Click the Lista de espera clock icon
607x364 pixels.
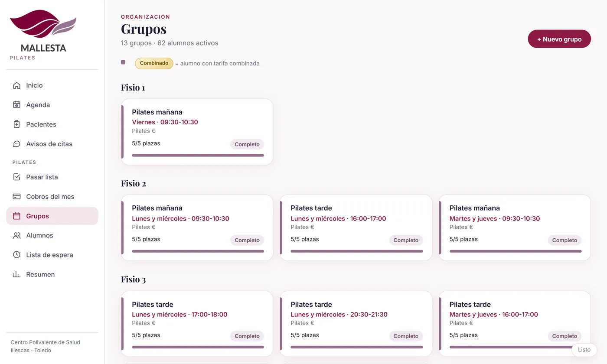point(16,255)
